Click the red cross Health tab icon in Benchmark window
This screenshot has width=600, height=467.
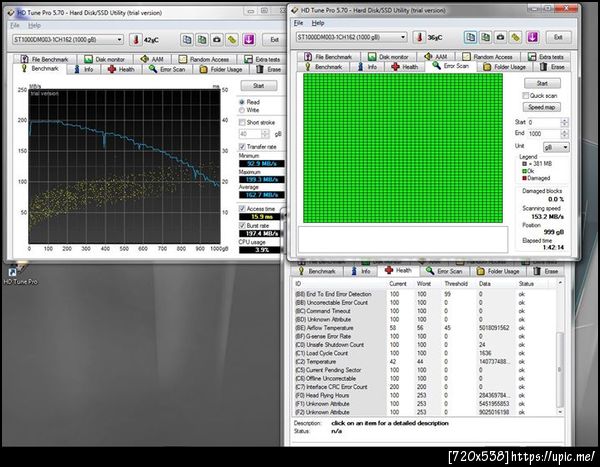(112, 69)
